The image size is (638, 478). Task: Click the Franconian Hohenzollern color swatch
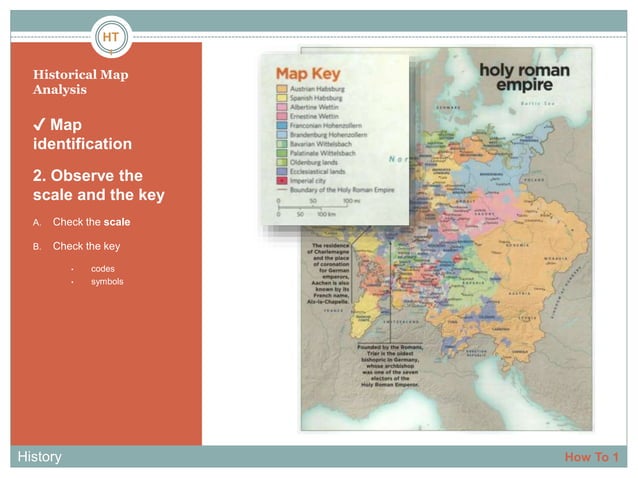point(282,125)
